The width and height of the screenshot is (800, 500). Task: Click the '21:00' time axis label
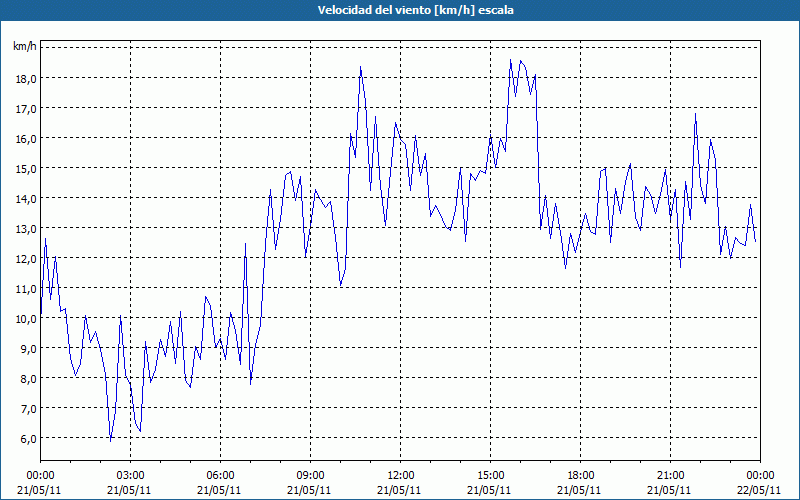670,476
